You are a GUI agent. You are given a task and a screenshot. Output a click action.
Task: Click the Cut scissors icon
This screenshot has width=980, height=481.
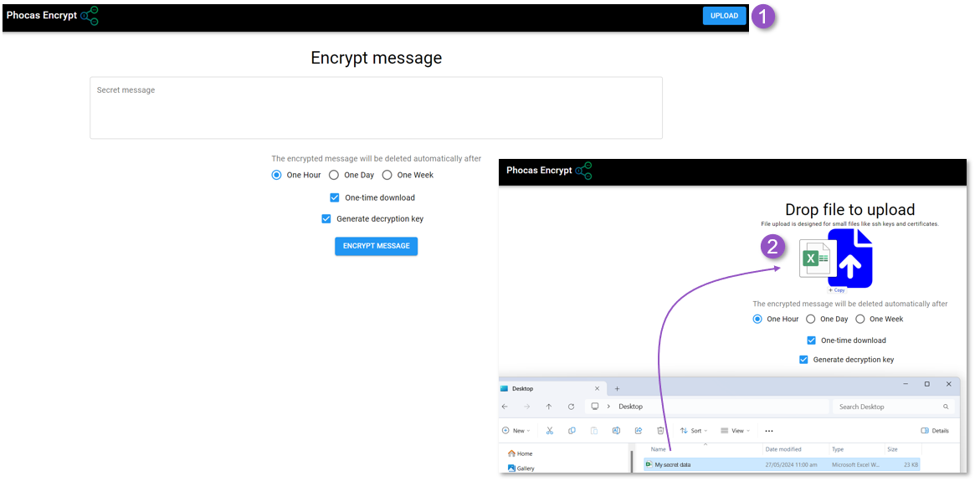click(550, 431)
